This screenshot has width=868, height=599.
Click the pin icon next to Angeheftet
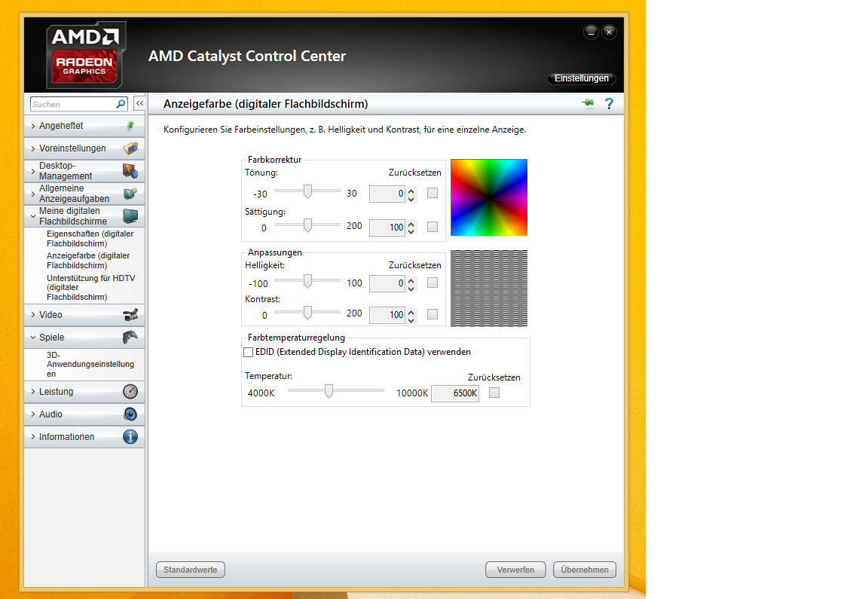tap(130, 126)
